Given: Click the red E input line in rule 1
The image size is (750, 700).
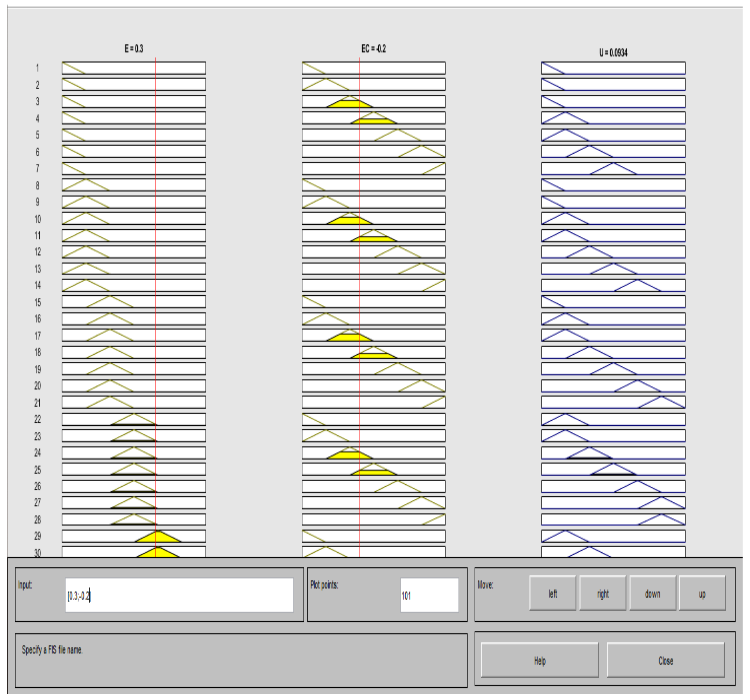Looking at the screenshot, I should 155,68.
